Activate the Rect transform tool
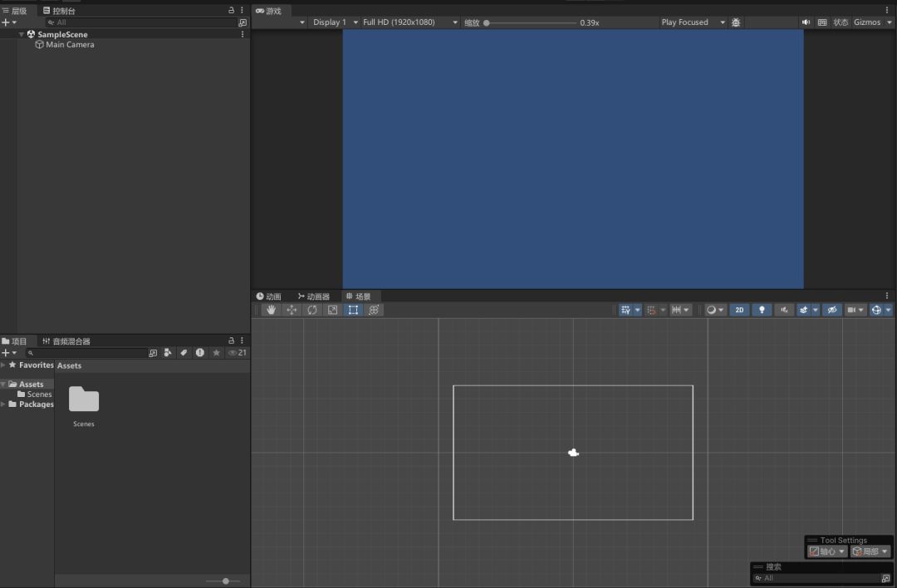Viewport: 897px width, 588px height. tap(354, 310)
